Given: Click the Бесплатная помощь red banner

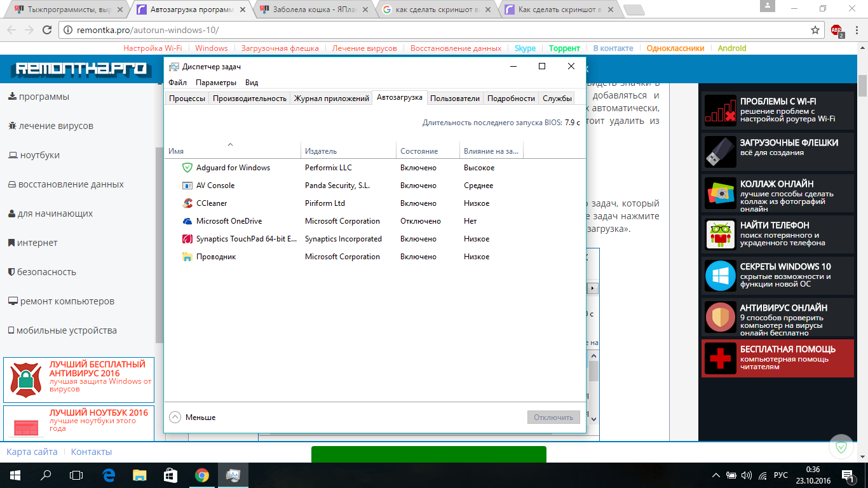Looking at the screenshot, I should [x=778, y=358].
